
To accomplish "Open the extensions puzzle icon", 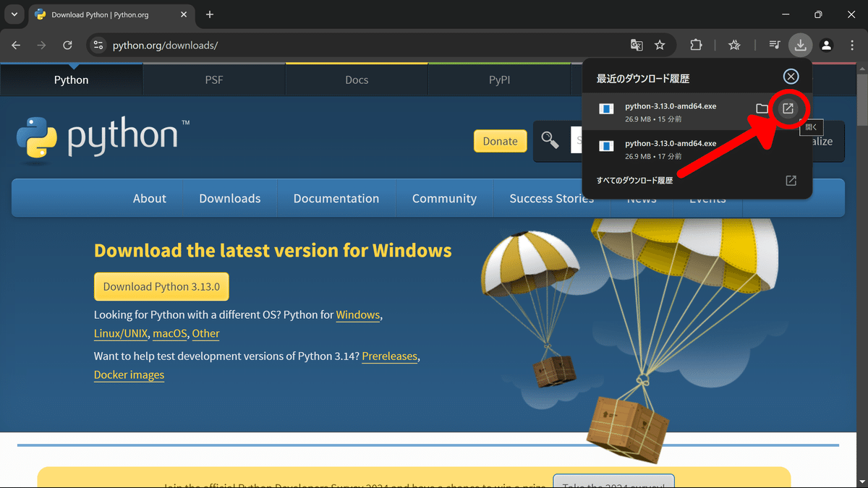I will click(x=695, y=45).
